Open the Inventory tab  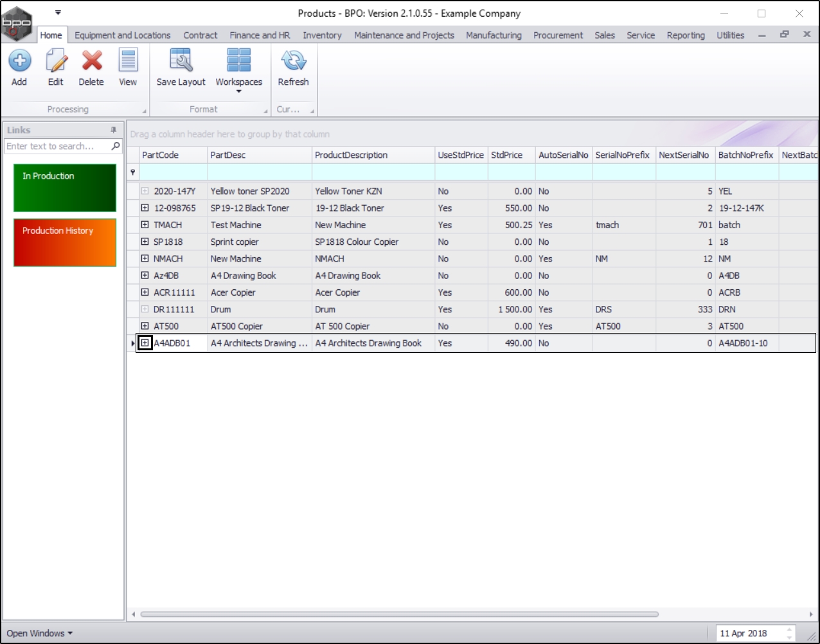(323, 35)
